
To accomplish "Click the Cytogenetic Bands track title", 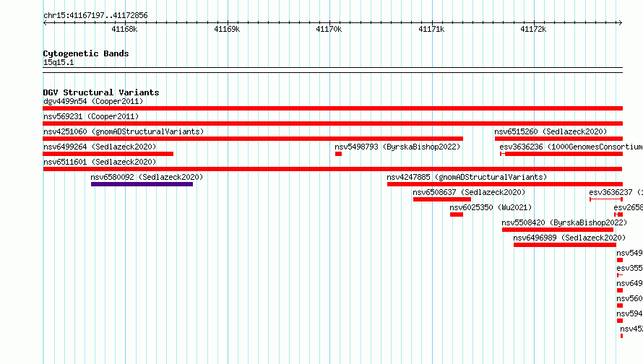I will [86, 53].
